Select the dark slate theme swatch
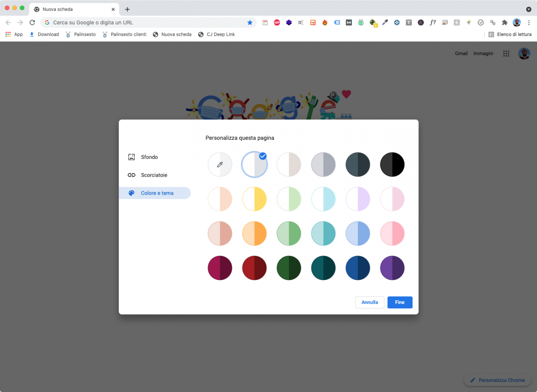The image size is (537, 392). 357,165
